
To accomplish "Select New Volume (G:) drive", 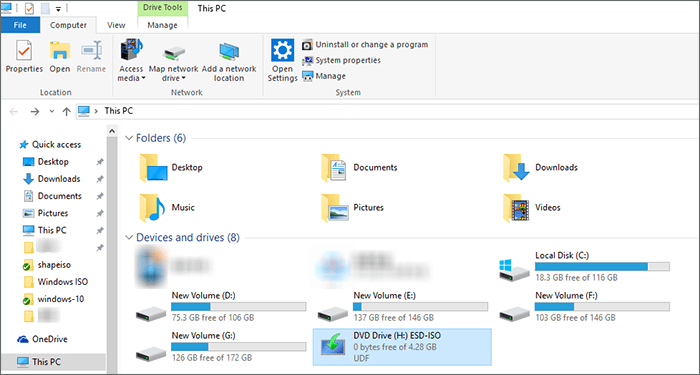I will 221,347.
